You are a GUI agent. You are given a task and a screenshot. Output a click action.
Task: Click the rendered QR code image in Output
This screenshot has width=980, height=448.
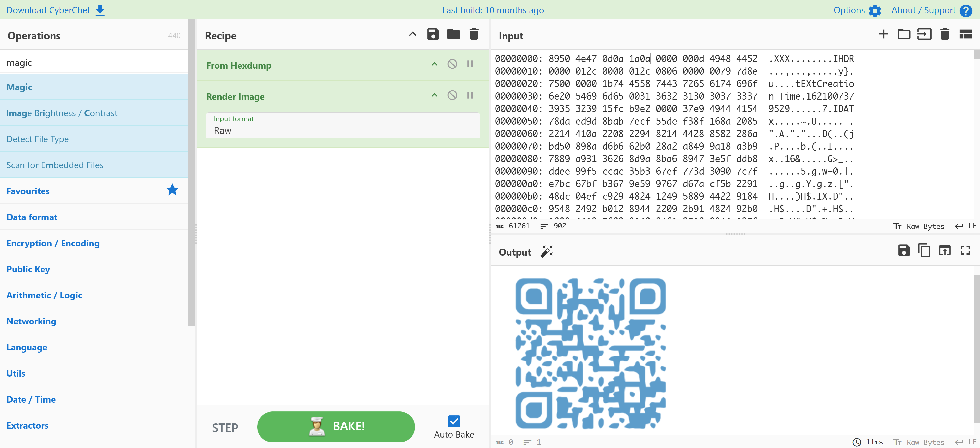[x=591, y=353]
